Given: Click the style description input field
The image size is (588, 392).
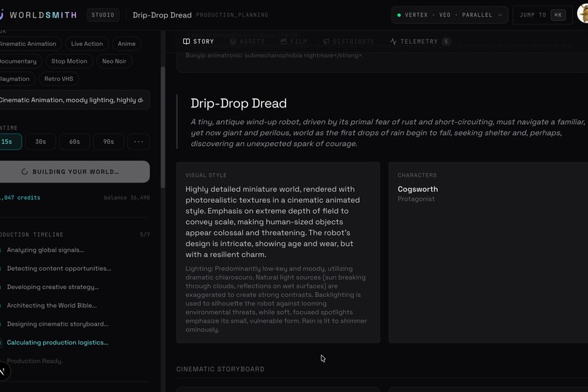Looking at the screenshot, I should tap(74, 100).
